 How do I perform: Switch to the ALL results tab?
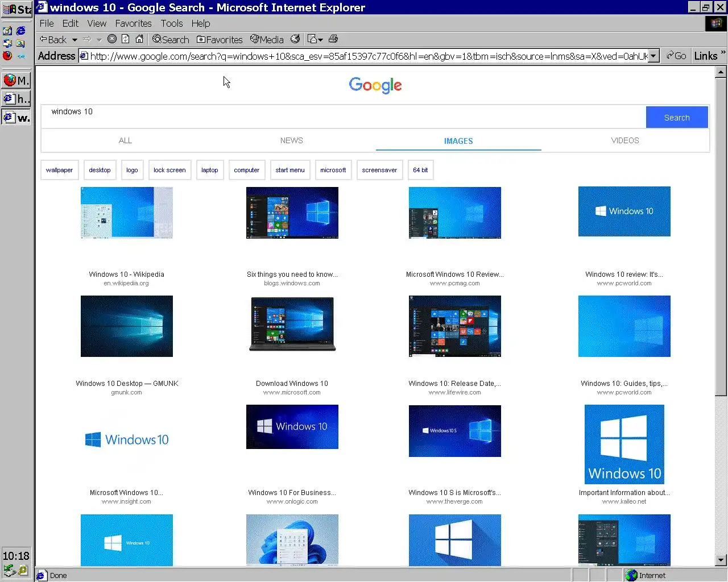tap(125, 140)
